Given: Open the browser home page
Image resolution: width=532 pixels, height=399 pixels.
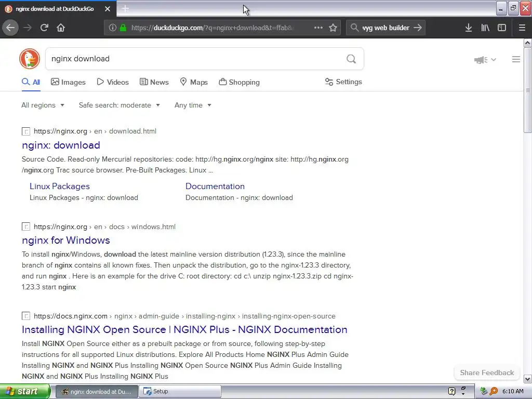Looking at the screenshot, I should point(61,28).
